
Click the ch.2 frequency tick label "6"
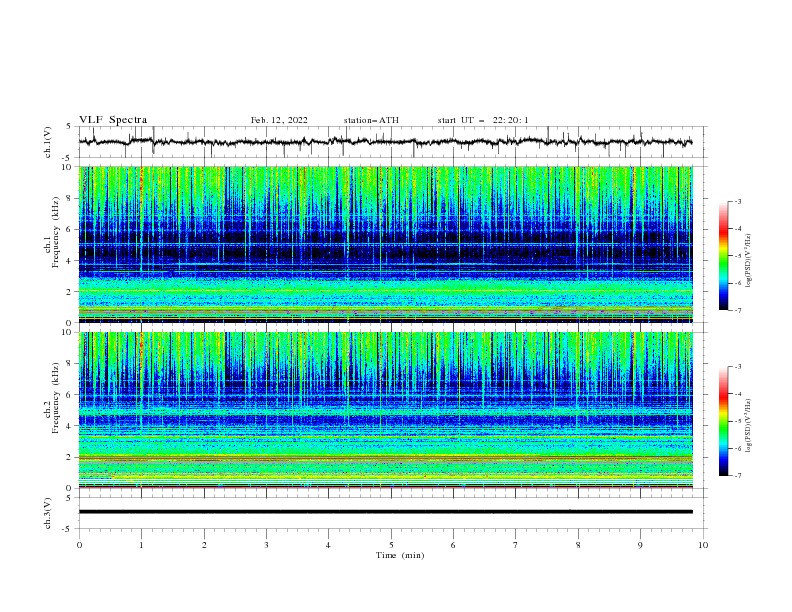click(x=70, y=395)
